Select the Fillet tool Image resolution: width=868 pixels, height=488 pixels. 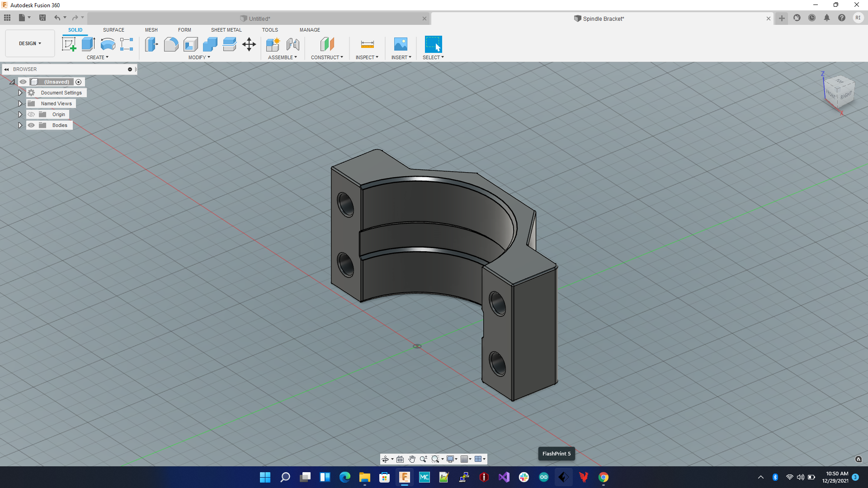click(171, 44)
